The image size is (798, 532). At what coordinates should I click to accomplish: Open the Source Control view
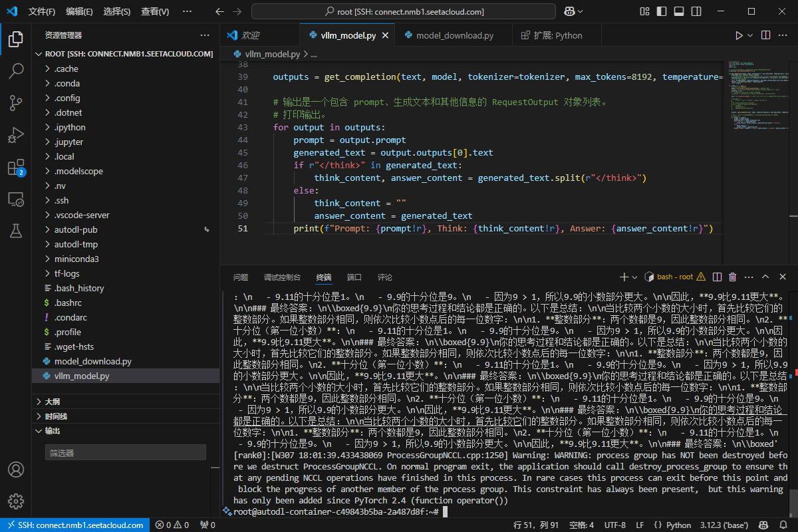16,103
